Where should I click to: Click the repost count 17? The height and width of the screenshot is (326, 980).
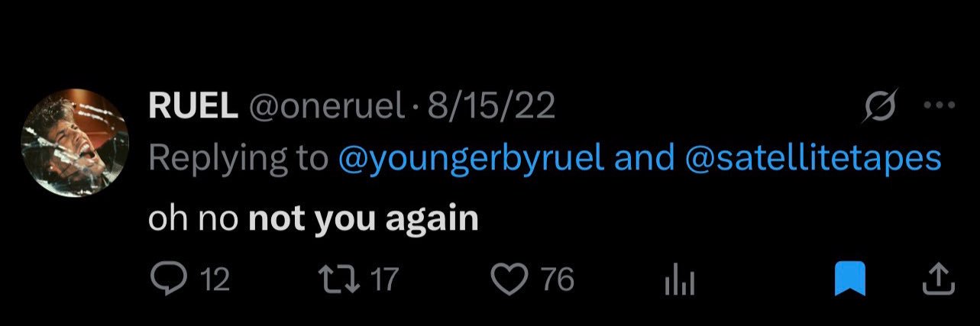tap(385, 279)
